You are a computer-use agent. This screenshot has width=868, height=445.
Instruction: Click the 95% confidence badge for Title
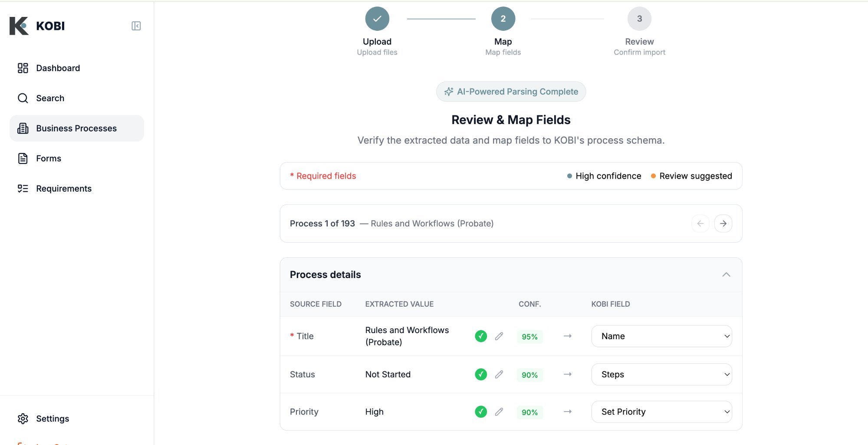point(529,336)
